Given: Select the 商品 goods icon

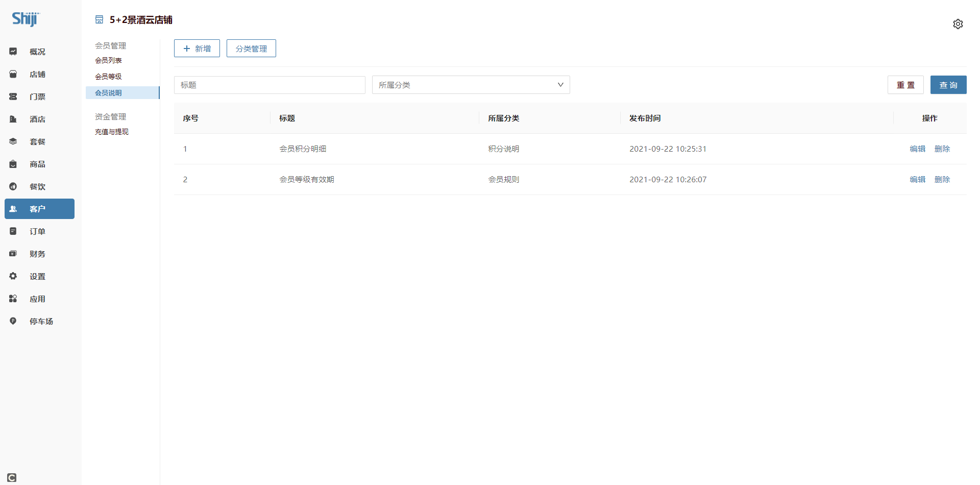Looking at the screenshot, I should (13, 164).
